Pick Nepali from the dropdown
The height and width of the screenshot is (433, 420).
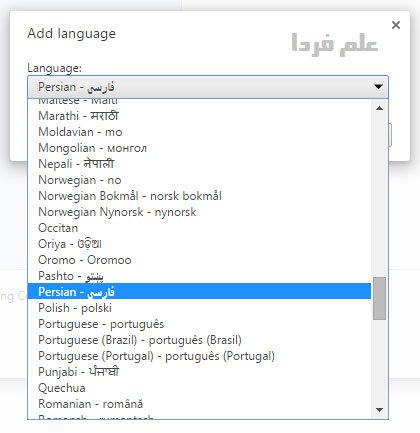click(x=199, y=164)
